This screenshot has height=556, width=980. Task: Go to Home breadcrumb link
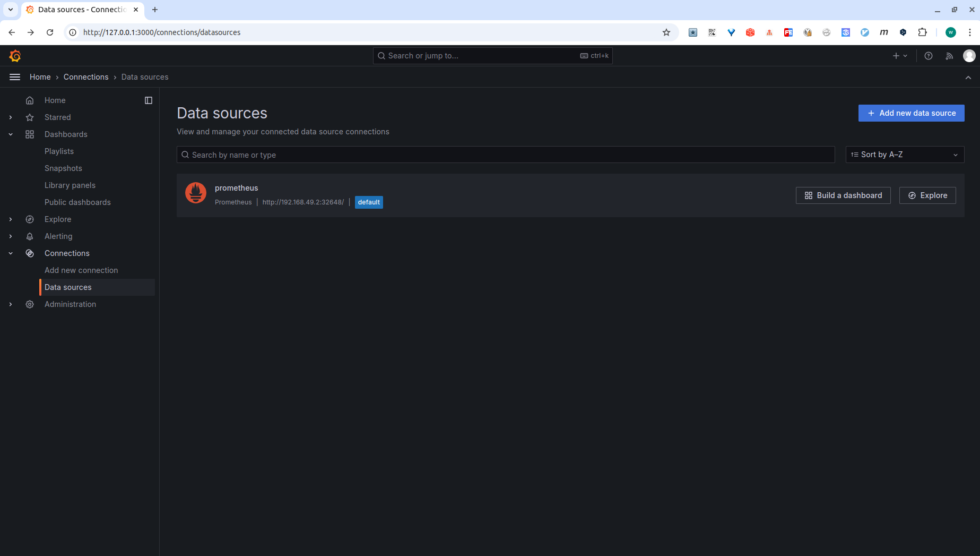[40, 77]
